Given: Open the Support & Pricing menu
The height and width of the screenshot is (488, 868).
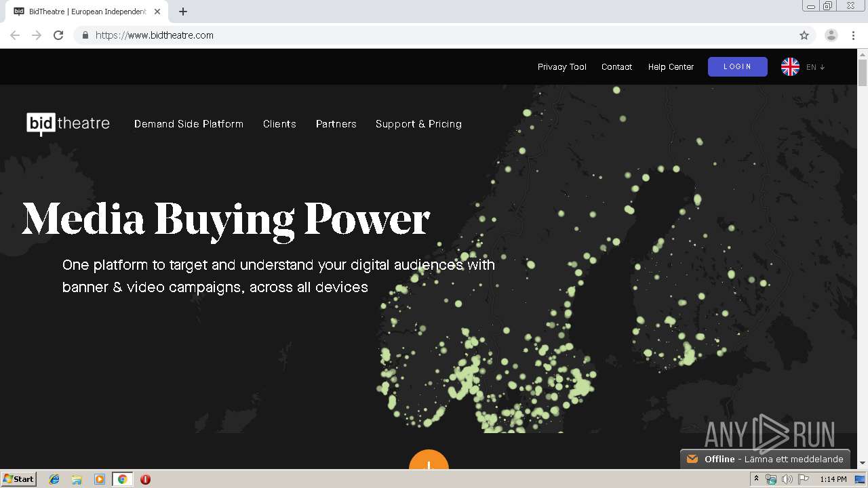Looking at the screenshot, I should (418, 124).
